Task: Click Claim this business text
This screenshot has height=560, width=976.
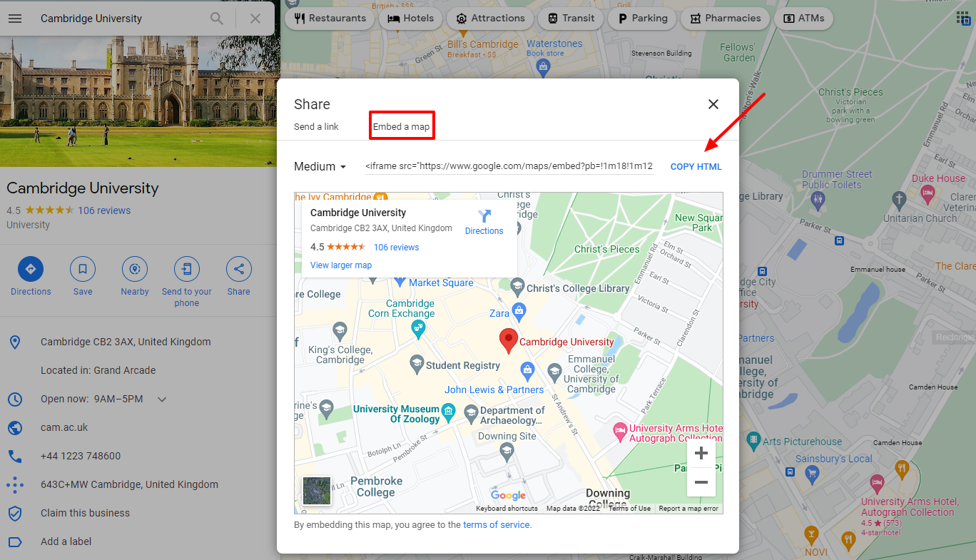Action: tap(85, 513)
